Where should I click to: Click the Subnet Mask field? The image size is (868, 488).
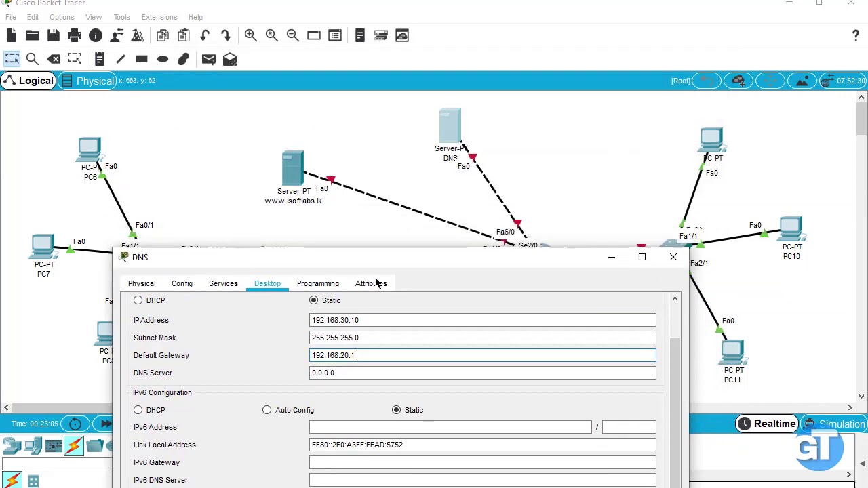click(x=482, y=338)
